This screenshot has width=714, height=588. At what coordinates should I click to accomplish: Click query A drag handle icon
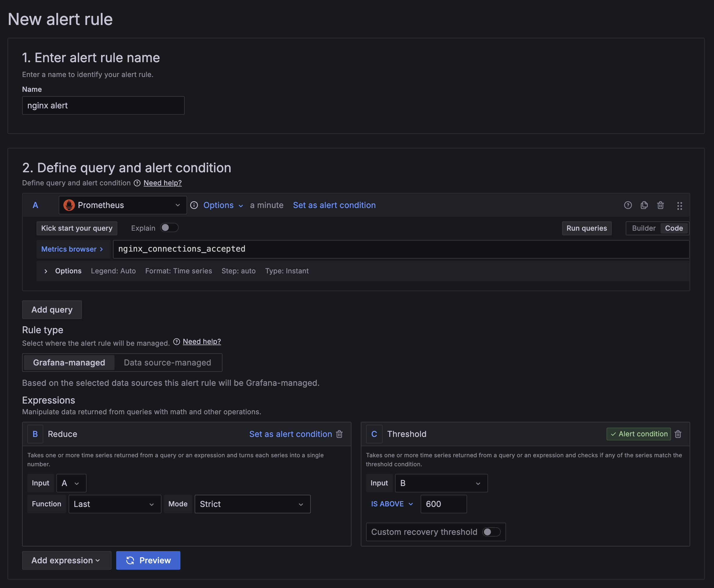(679, 206)
